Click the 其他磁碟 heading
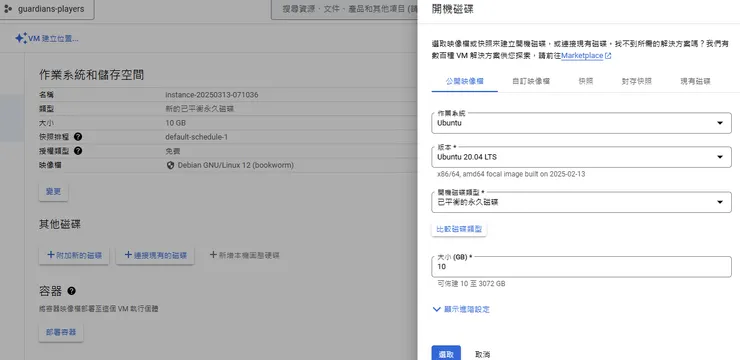This screenshot has width=740, height=360. click(x=60, y=225)
